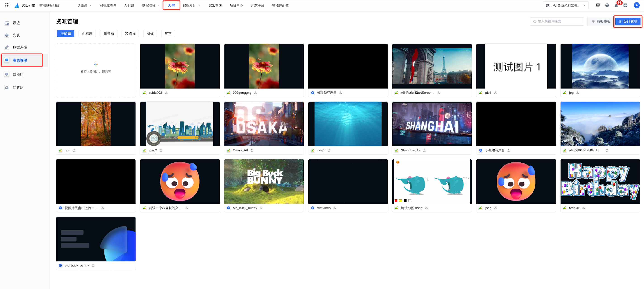The height and width of the screenshot is (289, 644).
Task: Click the share icon next to A9-Paris-StartScree…
Action: 439,93
